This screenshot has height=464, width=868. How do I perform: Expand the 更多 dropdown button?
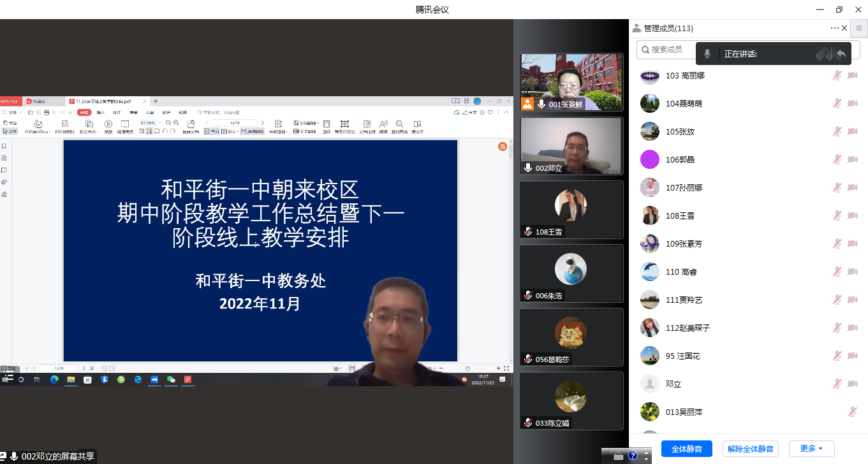pos(811,449)
